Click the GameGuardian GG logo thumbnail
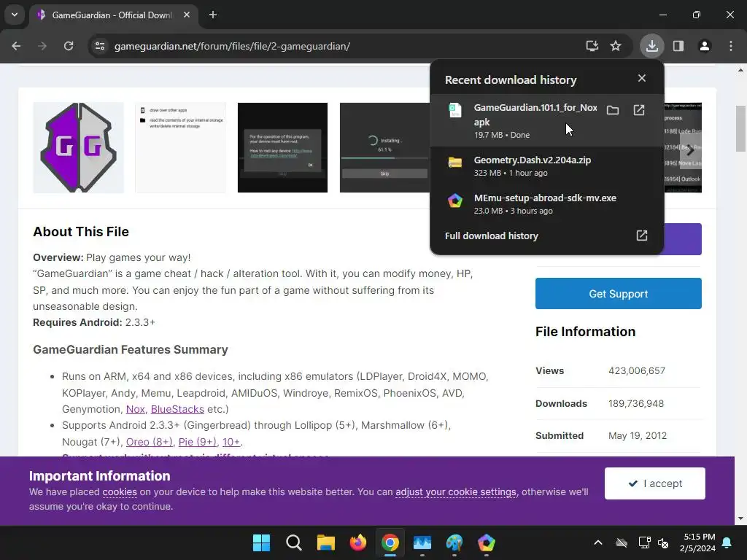This screenshot has height=560, width=747. (79, 147)
